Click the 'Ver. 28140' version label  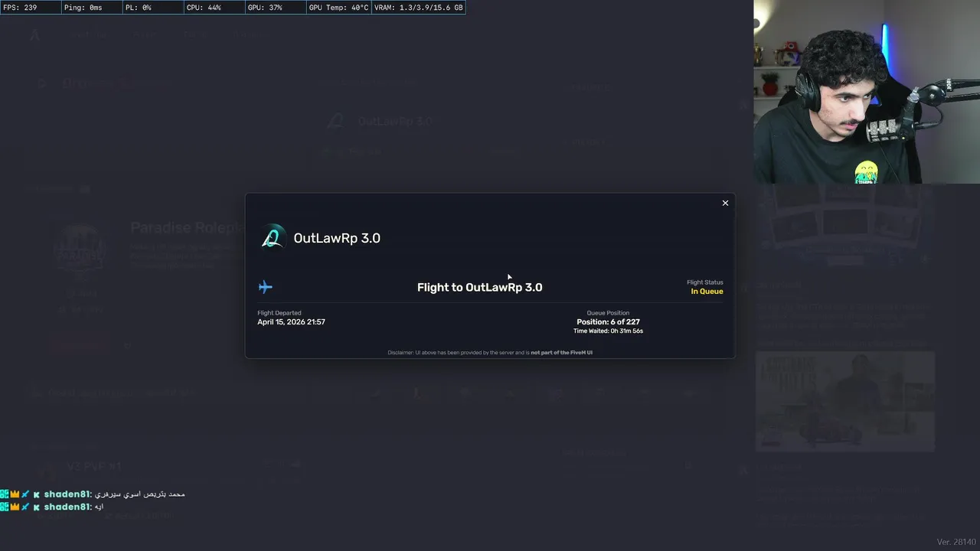[x=956, y=542]
